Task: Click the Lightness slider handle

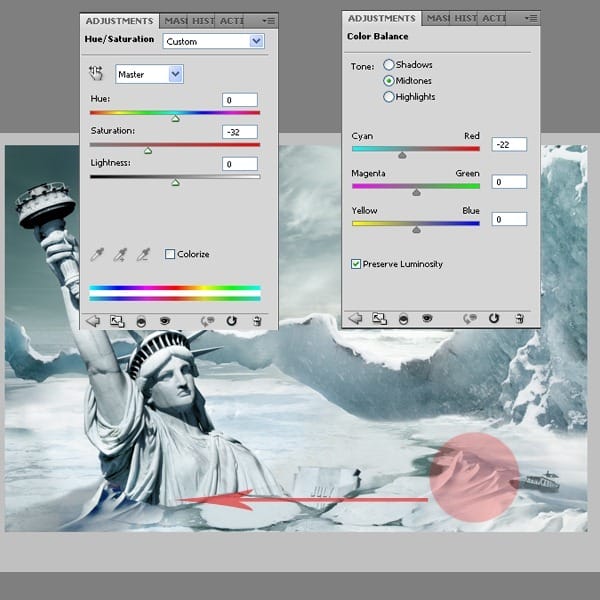Action: point(175,183)
